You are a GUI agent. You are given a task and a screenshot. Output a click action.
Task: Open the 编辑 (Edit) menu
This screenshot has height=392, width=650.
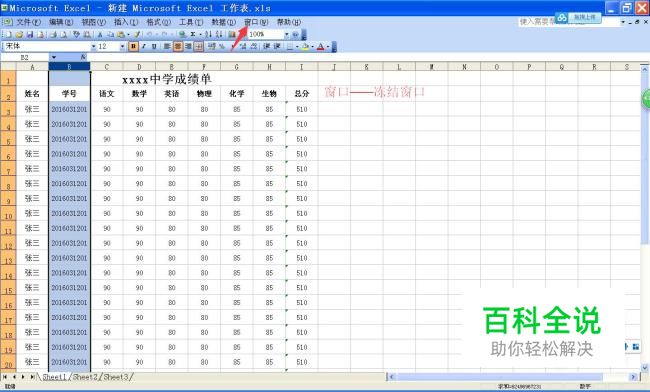[61, 22]
